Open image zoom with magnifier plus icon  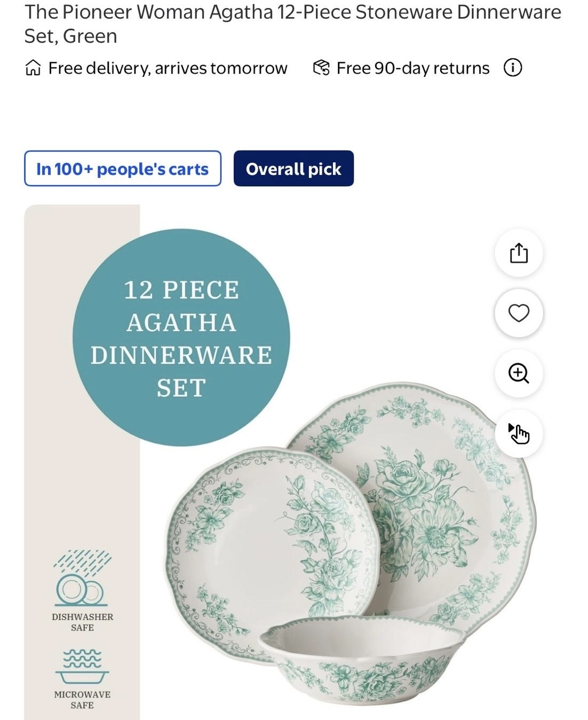click(519, 373)
